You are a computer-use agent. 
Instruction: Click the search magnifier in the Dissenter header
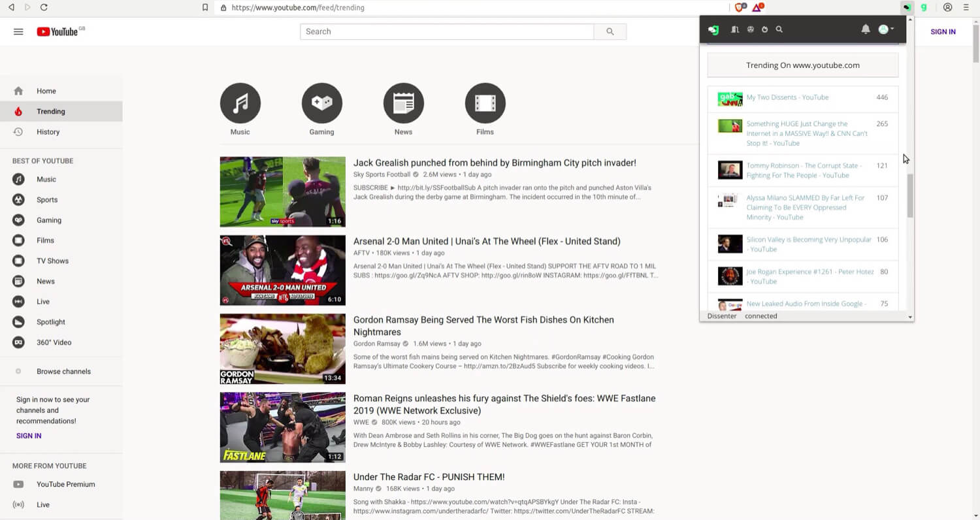(x=779, y=29)
